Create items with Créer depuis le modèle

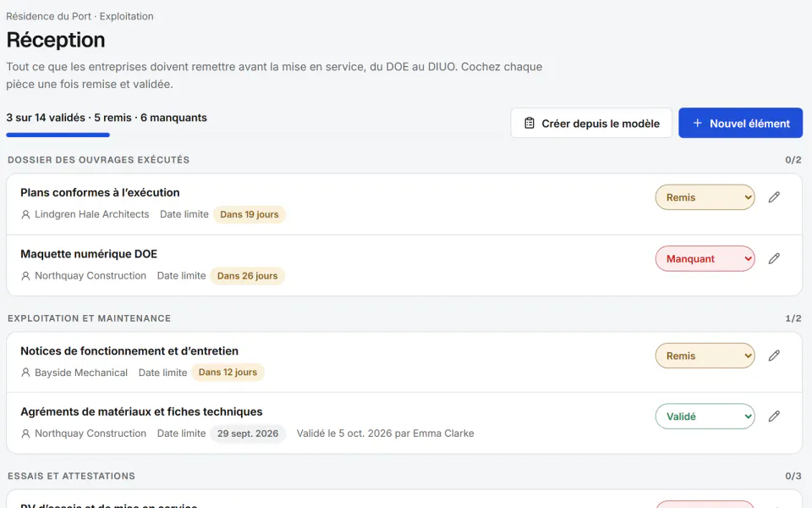[x=591, y=124]
